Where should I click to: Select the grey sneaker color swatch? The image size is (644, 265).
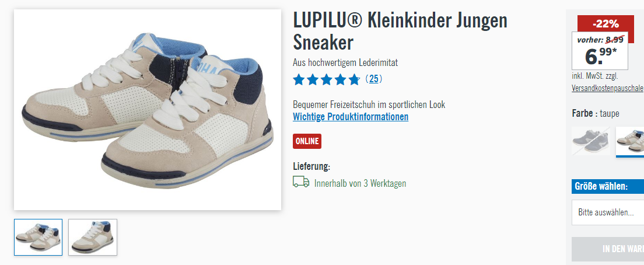pos(591,141)
